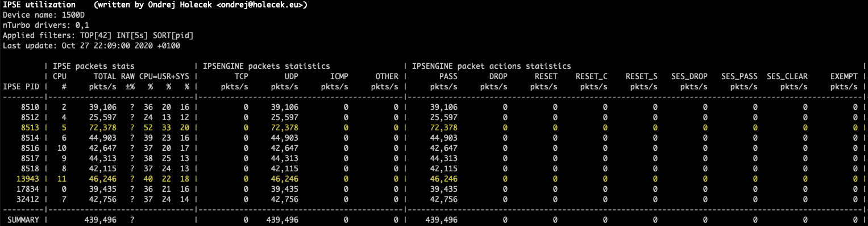The height and width of the screenshot is (226, 868).
Task: Click PASS value 39,435 for PID 17834
Action: pyautogui.click(x=444, y=189)
